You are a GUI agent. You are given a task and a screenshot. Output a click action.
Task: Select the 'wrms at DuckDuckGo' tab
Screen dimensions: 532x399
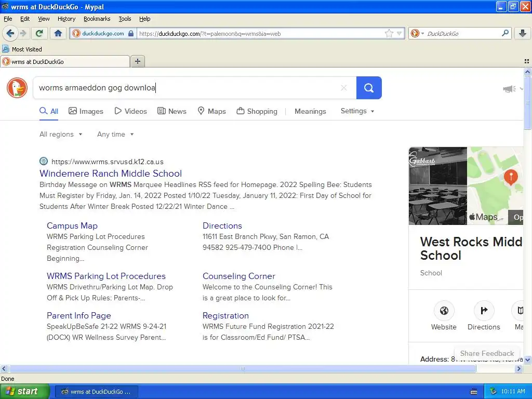tap(65, 62)
